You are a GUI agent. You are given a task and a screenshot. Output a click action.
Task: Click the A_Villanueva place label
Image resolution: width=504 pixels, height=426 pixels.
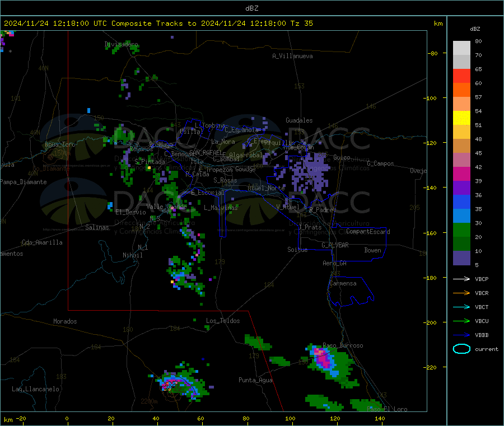[x=292, y=56]
